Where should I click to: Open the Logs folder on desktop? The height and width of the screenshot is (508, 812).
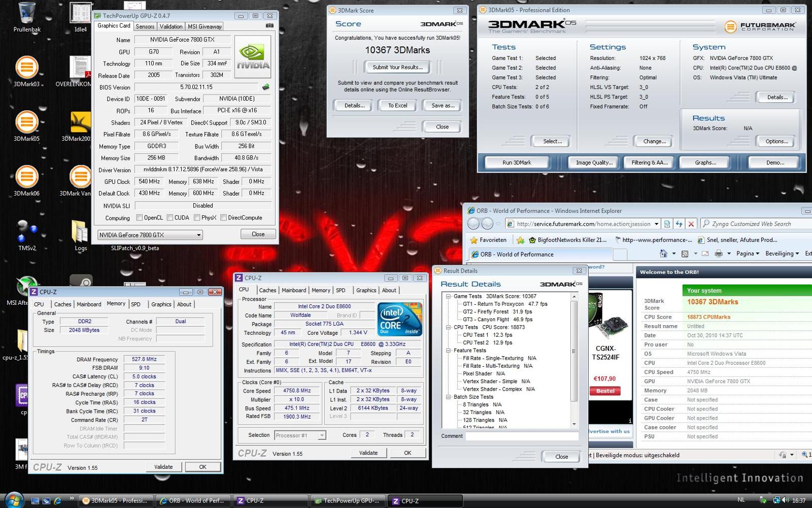[x=80, y=235]
